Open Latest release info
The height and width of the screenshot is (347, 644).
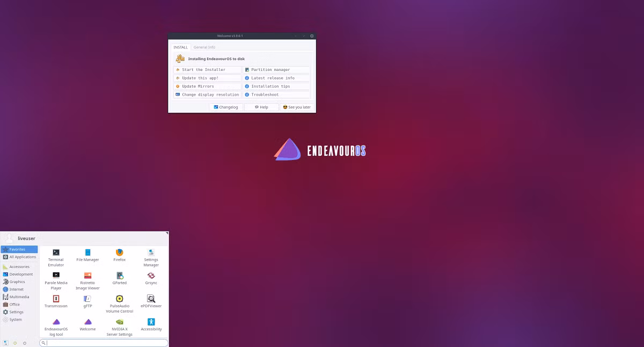point(276,78)
